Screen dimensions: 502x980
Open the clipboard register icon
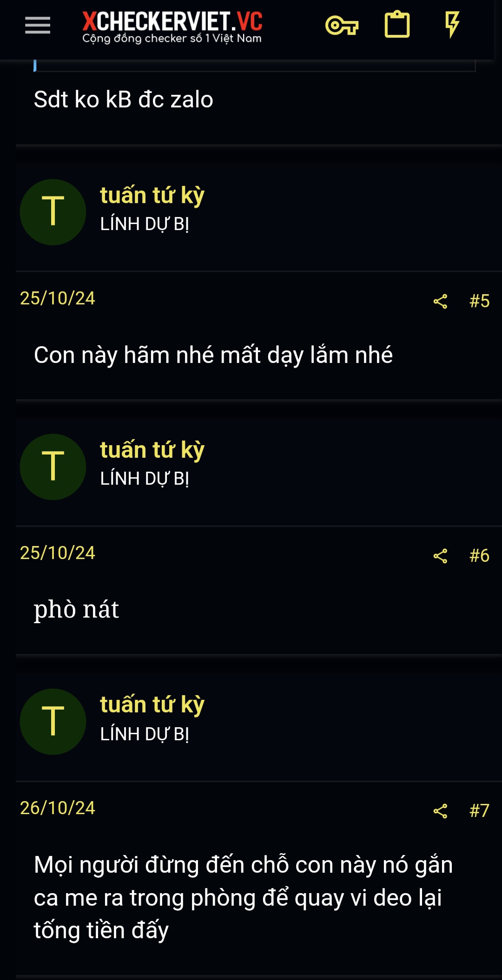(x=397, y=25)
